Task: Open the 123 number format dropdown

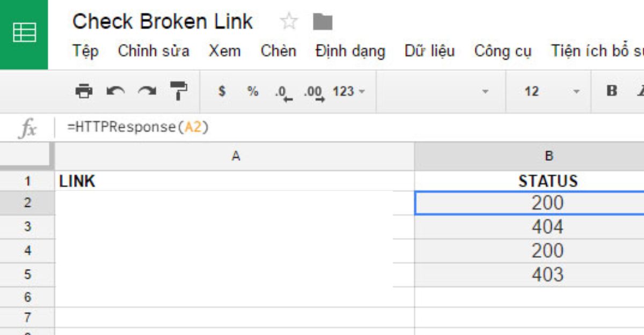Action: click(348, 92)
